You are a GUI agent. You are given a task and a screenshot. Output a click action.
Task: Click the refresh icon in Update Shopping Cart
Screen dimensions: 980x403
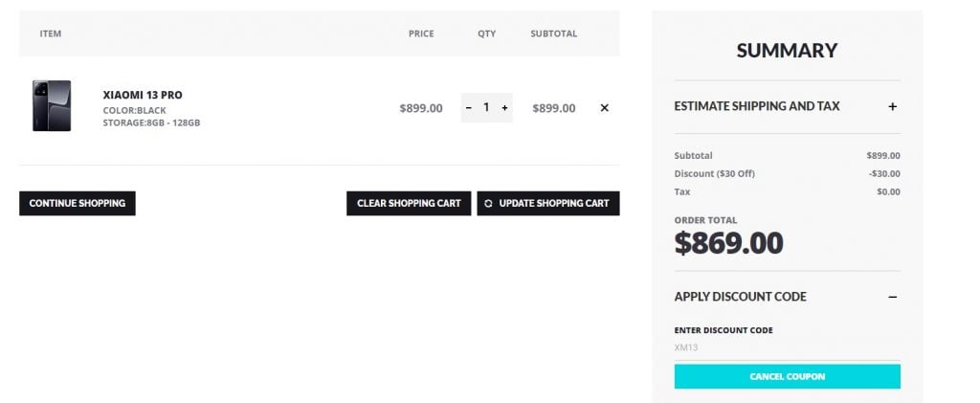489,204
